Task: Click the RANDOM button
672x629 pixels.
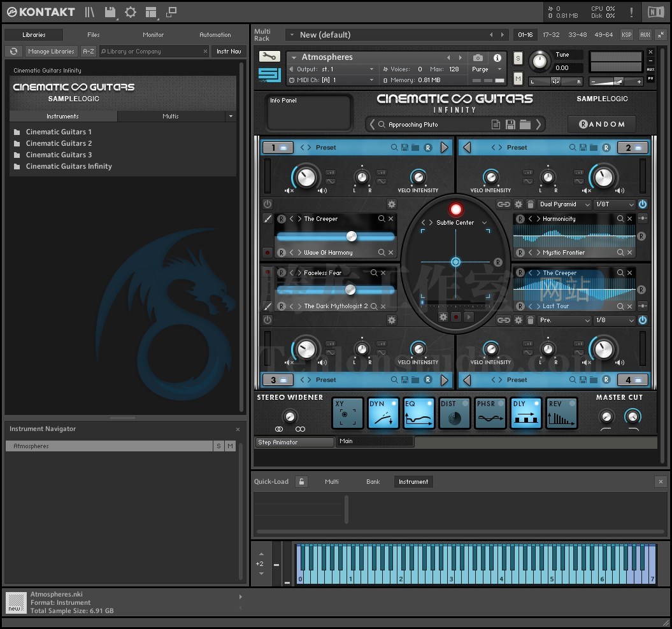Action: [x=602, y=124]
